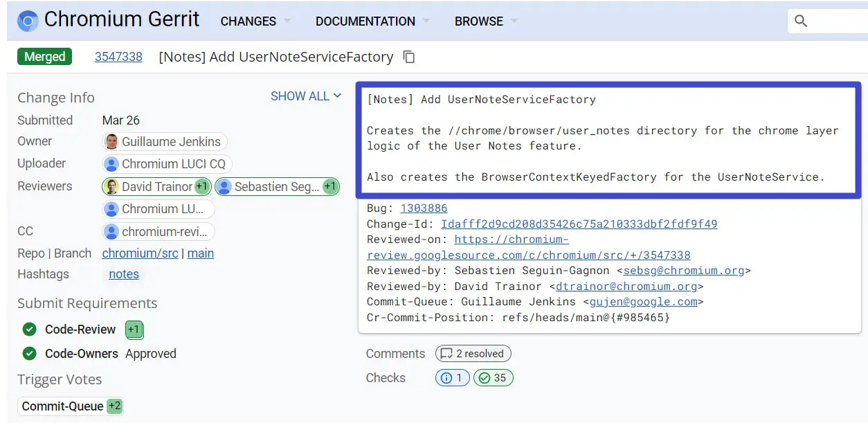Open the BROWSE menu
Screen dimensions: 868x423
point(479,21)
